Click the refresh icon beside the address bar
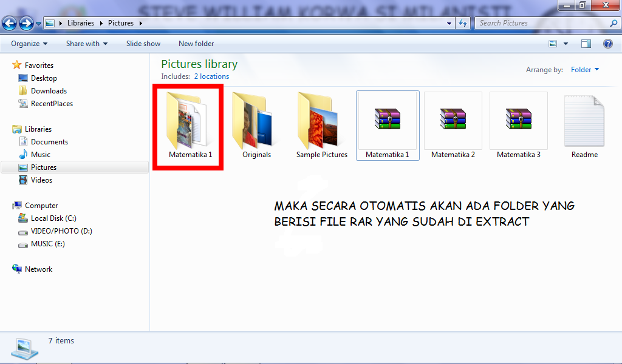622x364 pixels. point(462,23)
